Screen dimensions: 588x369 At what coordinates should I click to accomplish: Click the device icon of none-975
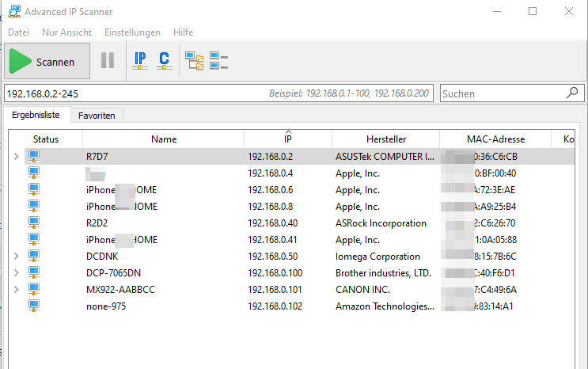pyautogui.click(x=34, y=306)
